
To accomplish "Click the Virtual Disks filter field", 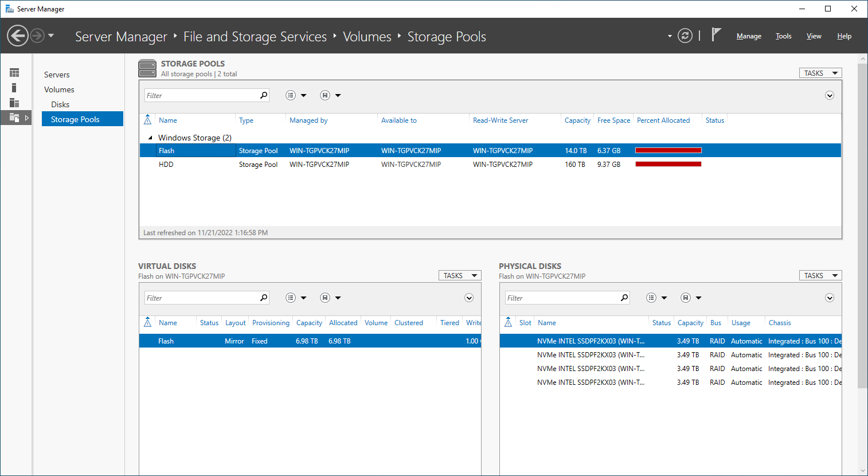I will tap(201, 298).
